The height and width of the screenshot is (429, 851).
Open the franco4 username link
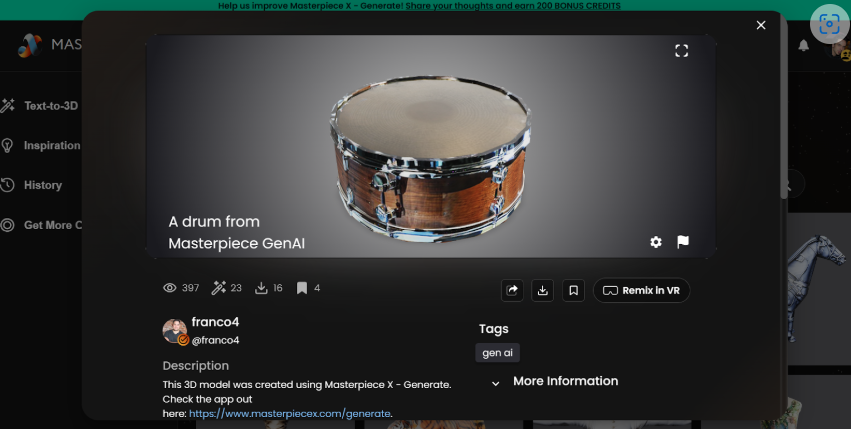tap(215, 322)
